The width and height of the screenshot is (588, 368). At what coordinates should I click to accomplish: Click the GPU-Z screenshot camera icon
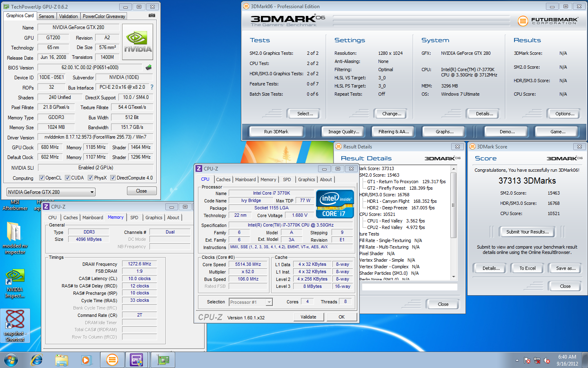(152, 16)
